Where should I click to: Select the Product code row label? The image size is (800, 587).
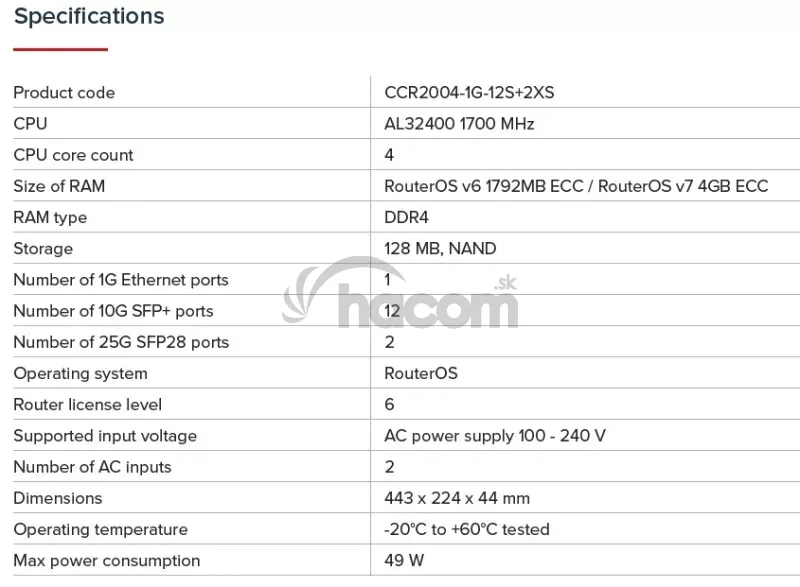point(64,93)
